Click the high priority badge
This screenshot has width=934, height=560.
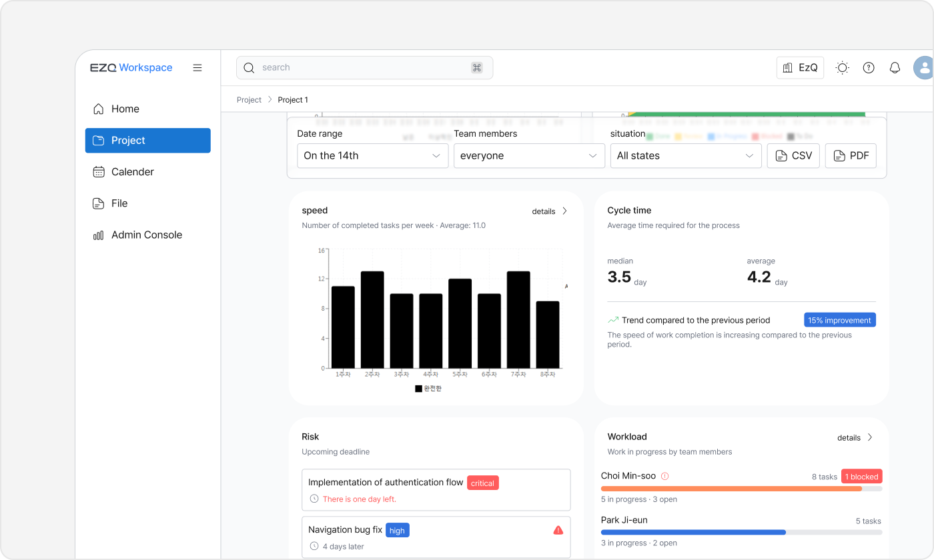click(x=398, y=530)
